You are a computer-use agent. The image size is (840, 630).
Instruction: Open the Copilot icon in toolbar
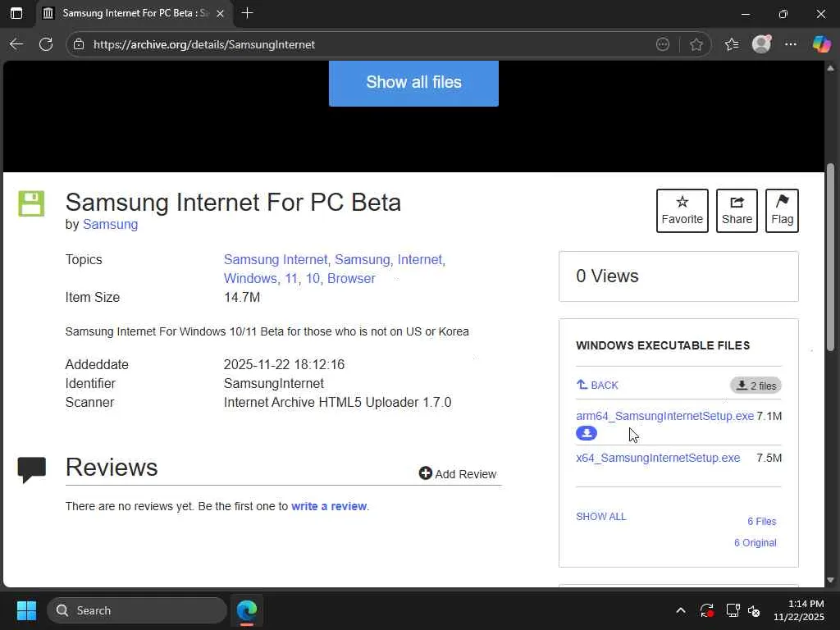[821, 44]
